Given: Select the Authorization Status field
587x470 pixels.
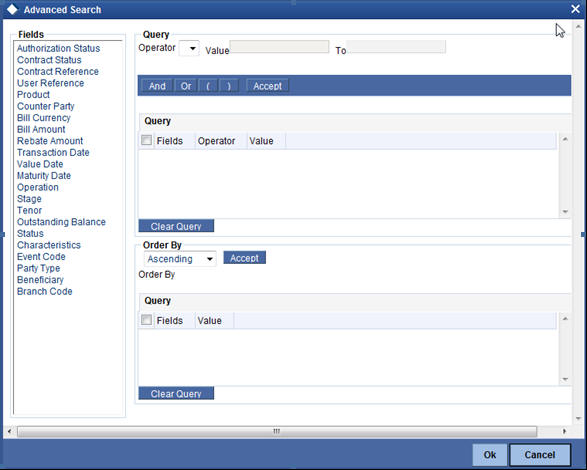Looking at the screenshot, I should coord(58,48).
